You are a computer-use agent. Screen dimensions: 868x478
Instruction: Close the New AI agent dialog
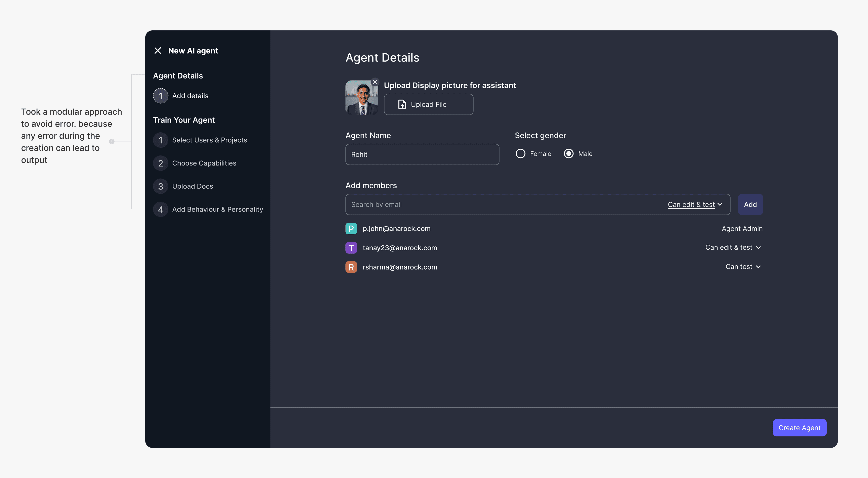pos(158,51)
